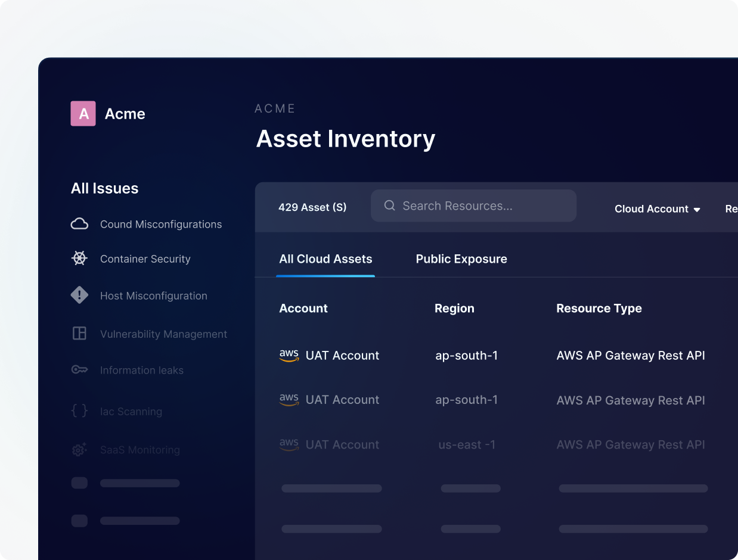Viewport: 738px width, 560px height.
Task: Click the Information leaks key icon
Action: [79, 370]
